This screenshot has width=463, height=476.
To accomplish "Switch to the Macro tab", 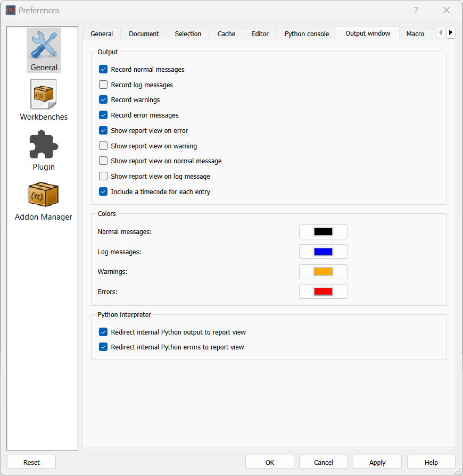I will [415, 34].
